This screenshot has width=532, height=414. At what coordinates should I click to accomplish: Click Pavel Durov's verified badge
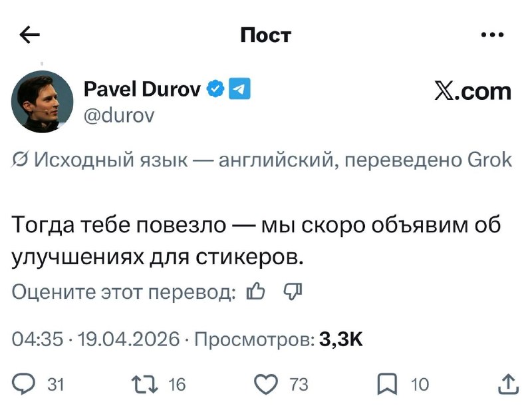click(x=214, y=88)
